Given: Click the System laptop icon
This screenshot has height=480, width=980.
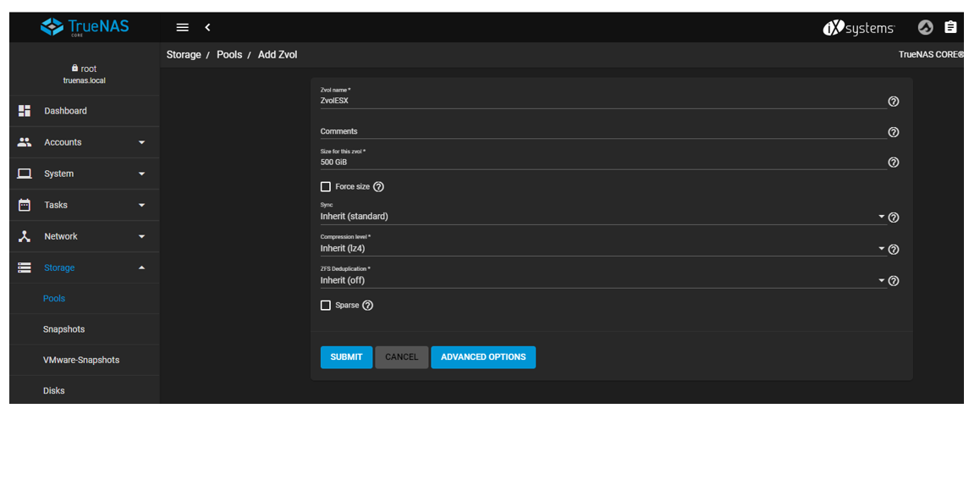Looking at the screenshot, I should 25,174.
